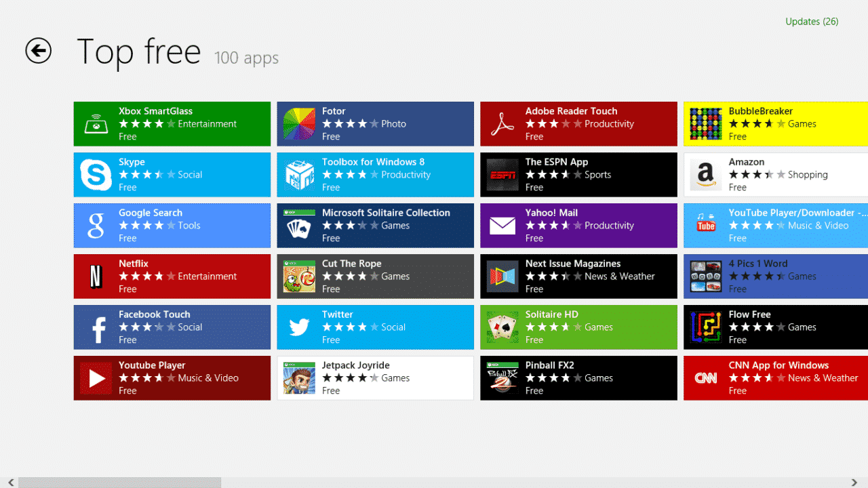Click the CNN logo icon

[x=706, y=378]
